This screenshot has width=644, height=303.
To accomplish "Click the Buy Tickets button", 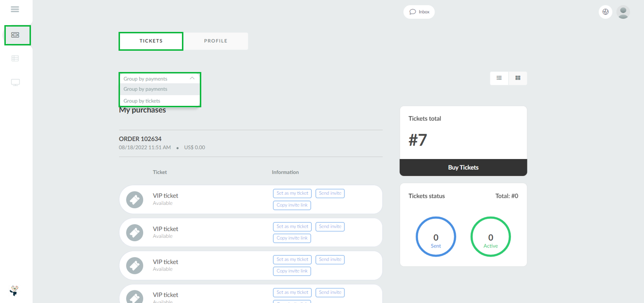I will point(463,168).
